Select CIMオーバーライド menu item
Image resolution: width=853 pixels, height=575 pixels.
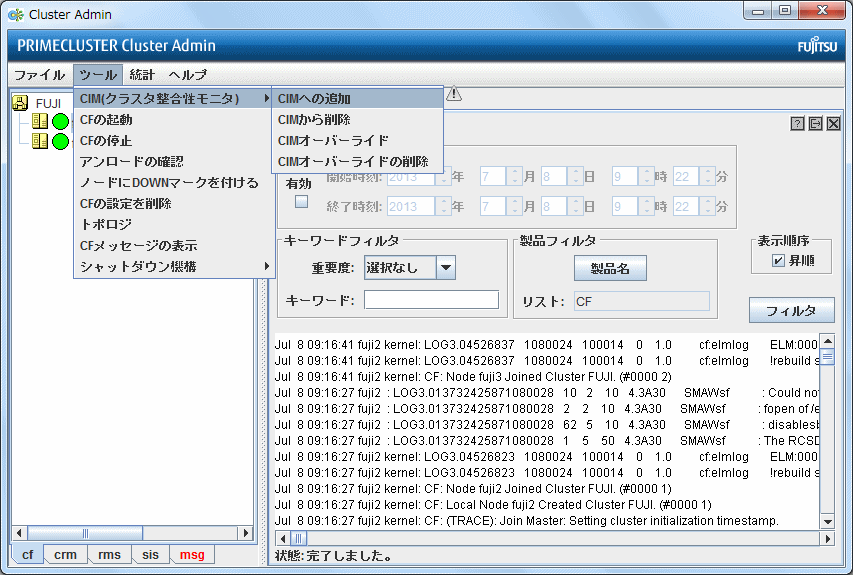pos(357,140)
